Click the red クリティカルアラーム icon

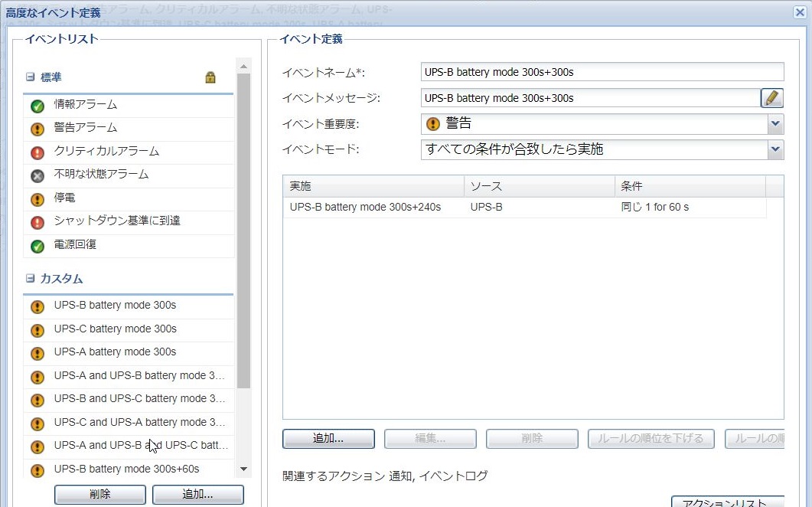(x=37, y=152)
